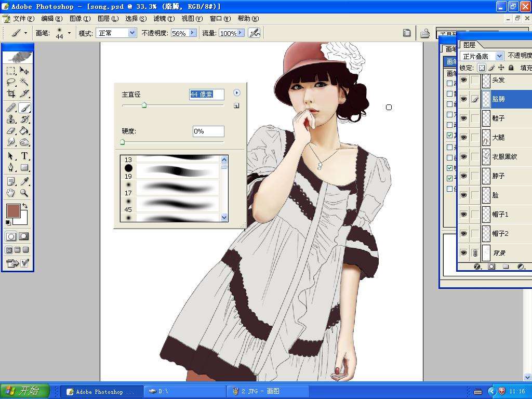Click the hardness percentage field
This screenshot has height=399, width=532.
(x=208, y=131)
